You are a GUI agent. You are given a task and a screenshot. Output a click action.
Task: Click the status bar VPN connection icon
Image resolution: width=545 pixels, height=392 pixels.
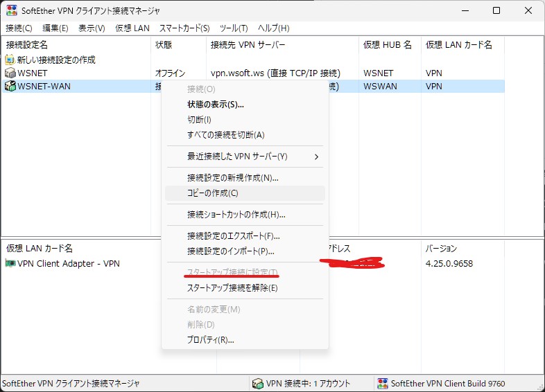pyautogui.click(x=257, y=383)
